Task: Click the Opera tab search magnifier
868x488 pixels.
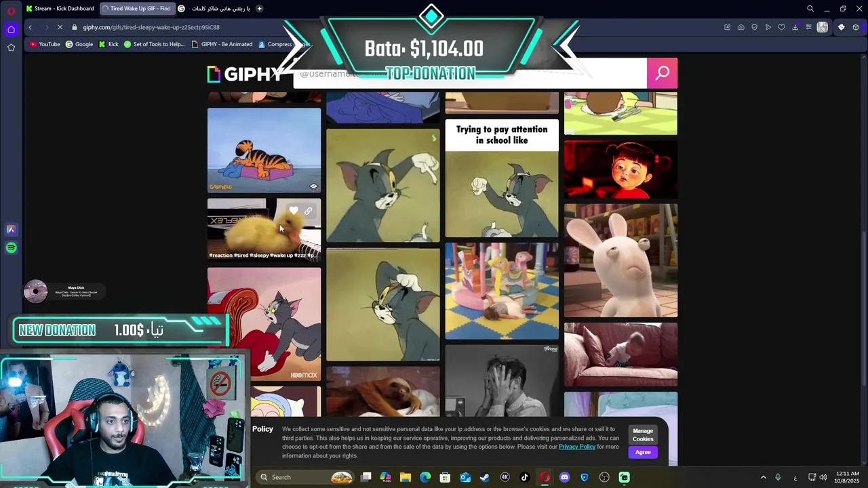Action: pyautogui.click(x=810, y=9)
